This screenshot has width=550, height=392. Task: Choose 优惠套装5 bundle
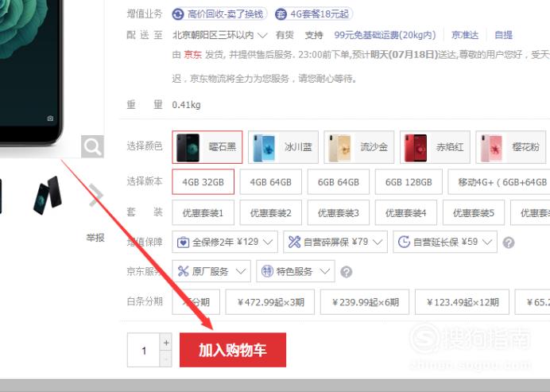(x=474, y=212)
